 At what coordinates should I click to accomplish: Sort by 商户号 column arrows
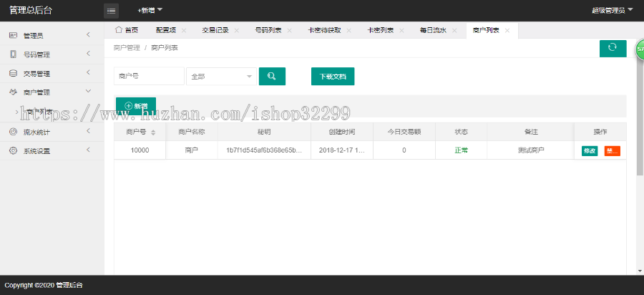point(153,132)
